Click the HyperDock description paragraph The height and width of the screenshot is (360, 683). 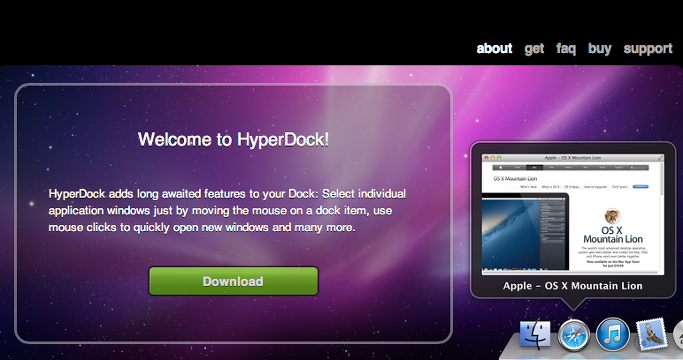tap(227, 211)
